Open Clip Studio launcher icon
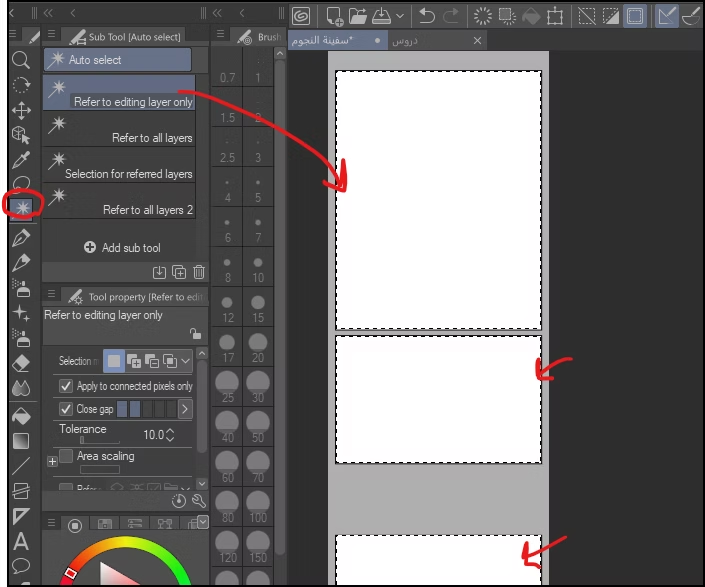This screenshot has width=705, height=587. [x=301, y=17]
